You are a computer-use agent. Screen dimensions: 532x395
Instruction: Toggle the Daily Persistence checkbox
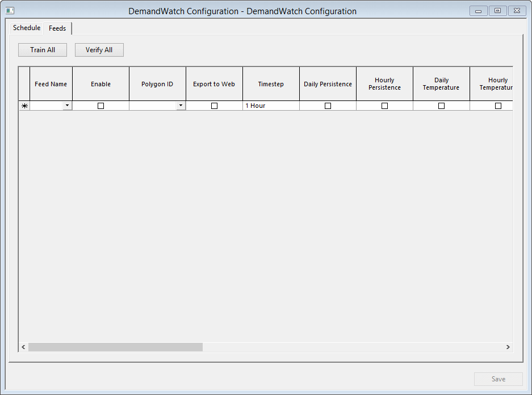(328, 105)
